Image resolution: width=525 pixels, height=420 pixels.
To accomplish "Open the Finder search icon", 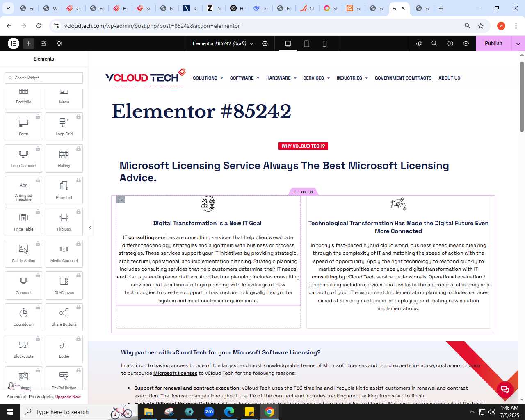I will click(434, 43).
